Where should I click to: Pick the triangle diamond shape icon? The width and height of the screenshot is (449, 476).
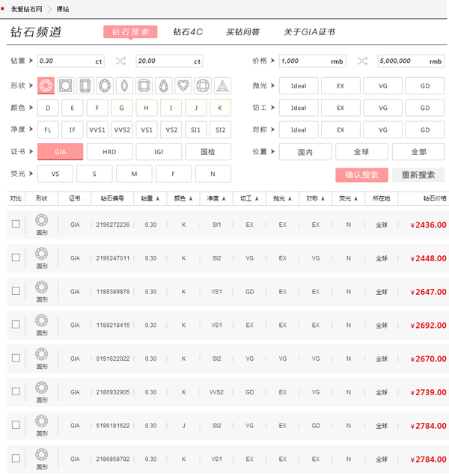point(223,85)
